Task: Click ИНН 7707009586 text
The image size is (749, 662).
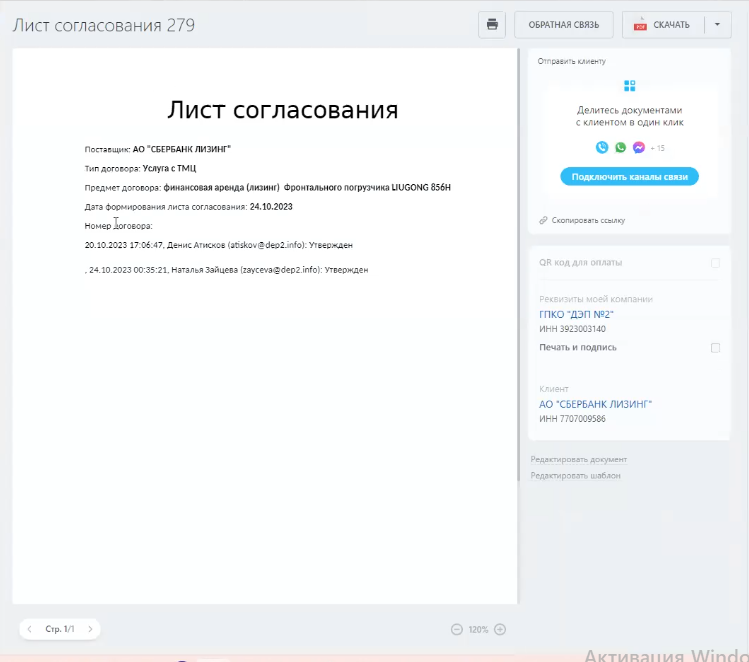Action: [x=572, y=418]
